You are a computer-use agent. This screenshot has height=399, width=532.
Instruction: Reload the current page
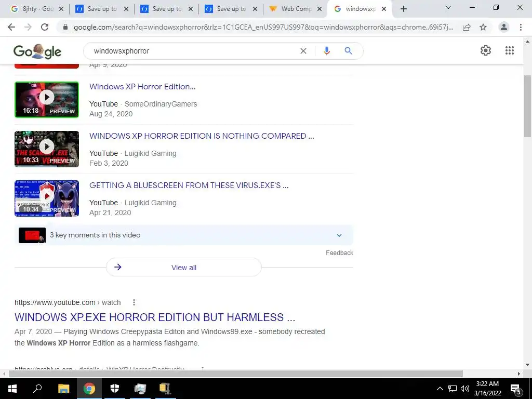45,27
